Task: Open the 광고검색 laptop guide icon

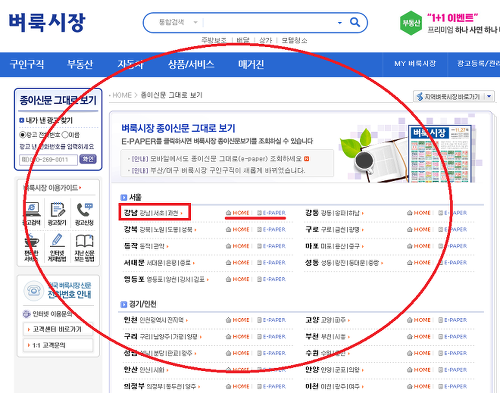Action: (x=32, y=214)
